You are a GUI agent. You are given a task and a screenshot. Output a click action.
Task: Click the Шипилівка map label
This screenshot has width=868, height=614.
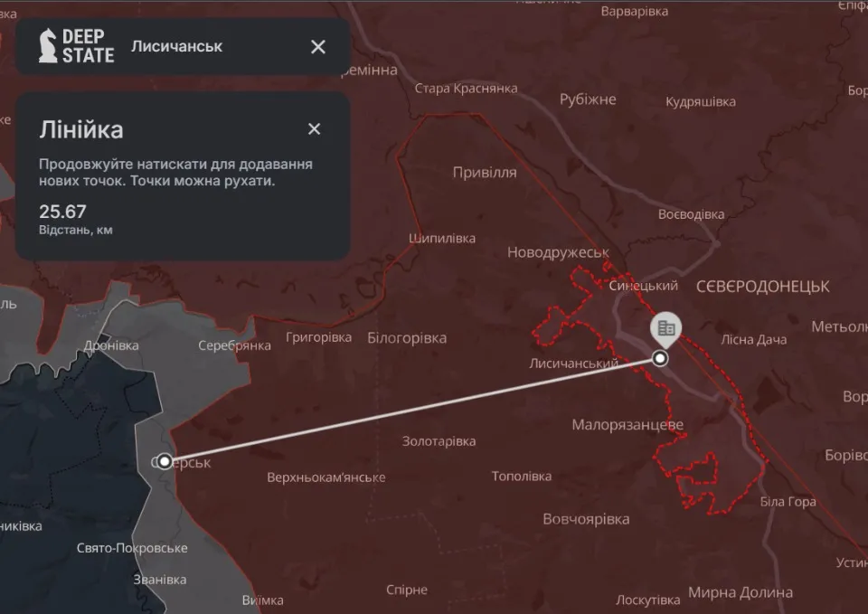(442, 239)
